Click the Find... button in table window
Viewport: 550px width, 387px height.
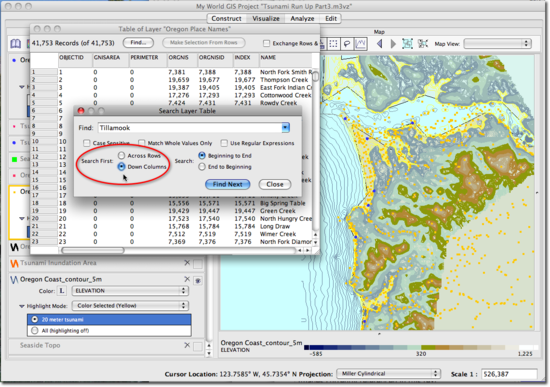coord(138,43)
